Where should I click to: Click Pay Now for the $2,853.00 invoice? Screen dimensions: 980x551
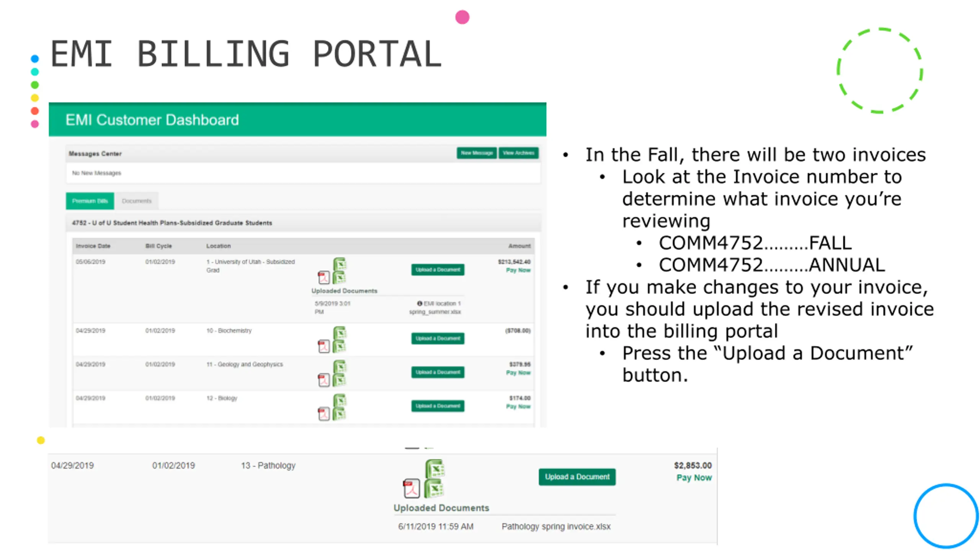pyautogui.click(x=694, y=478)
